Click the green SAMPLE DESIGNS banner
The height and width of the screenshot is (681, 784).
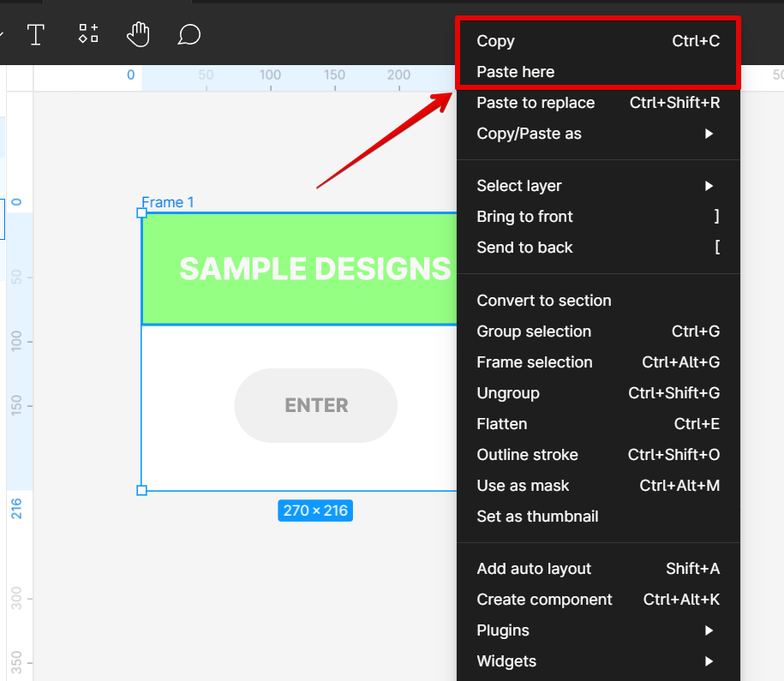click(300, 269)
